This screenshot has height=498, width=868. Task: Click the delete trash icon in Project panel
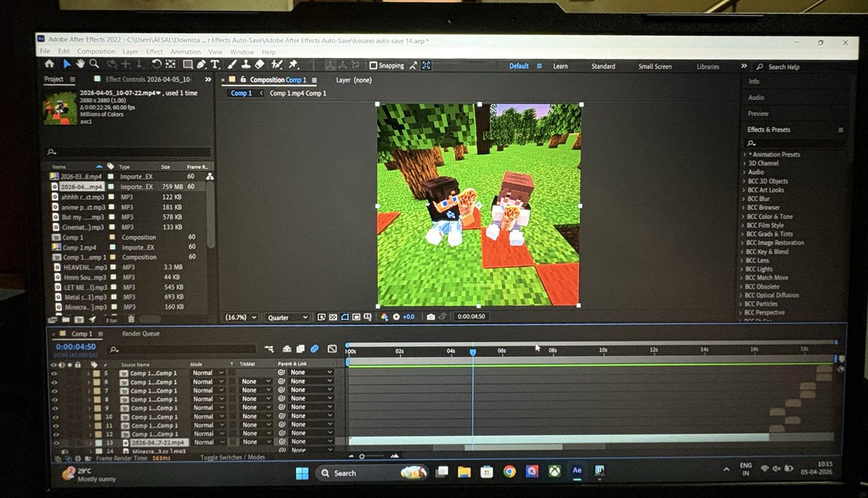(x=131, y=318)
